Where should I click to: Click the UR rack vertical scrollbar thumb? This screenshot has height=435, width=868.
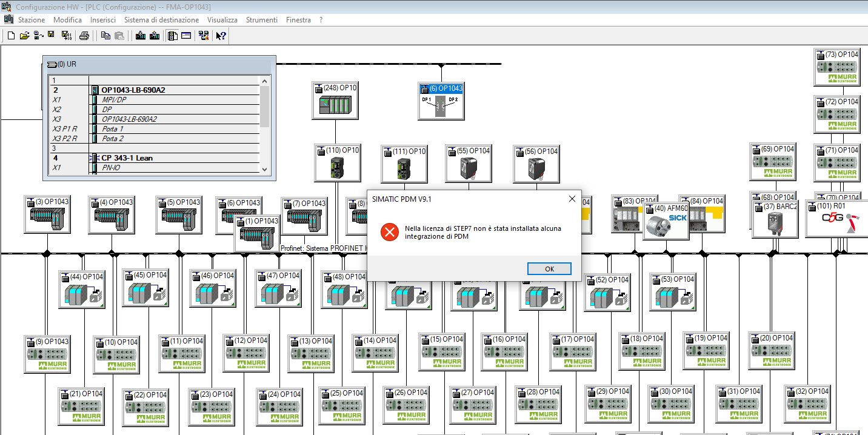pos(265,106)
